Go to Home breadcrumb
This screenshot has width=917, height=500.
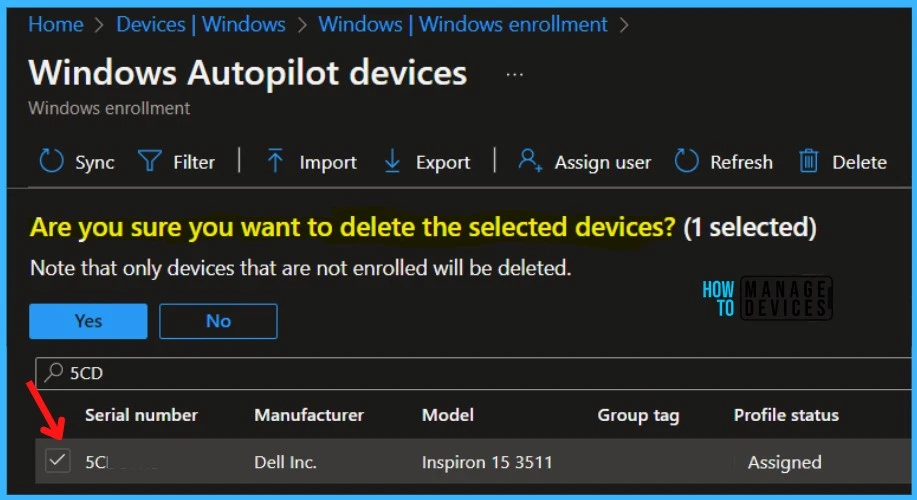coord(56,25)
